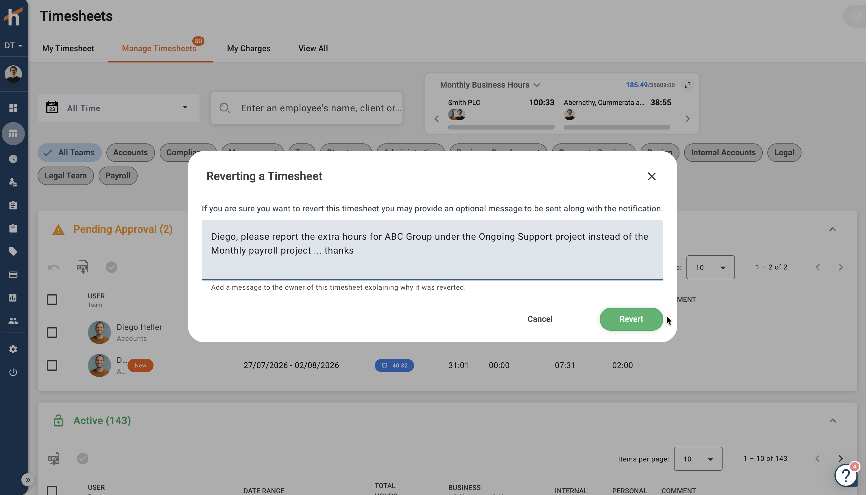Open the clock icon in sidebar
Viewport: 868px width, 495px height.
[13, 159]
